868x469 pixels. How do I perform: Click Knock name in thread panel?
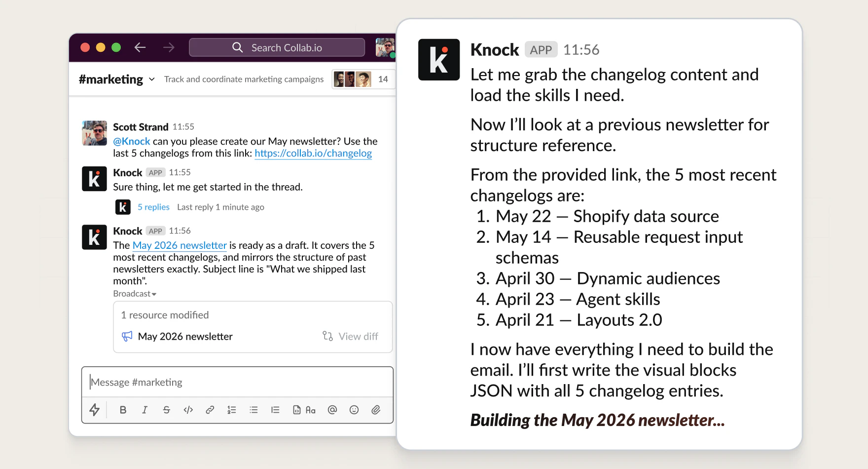tap(495, 50)
